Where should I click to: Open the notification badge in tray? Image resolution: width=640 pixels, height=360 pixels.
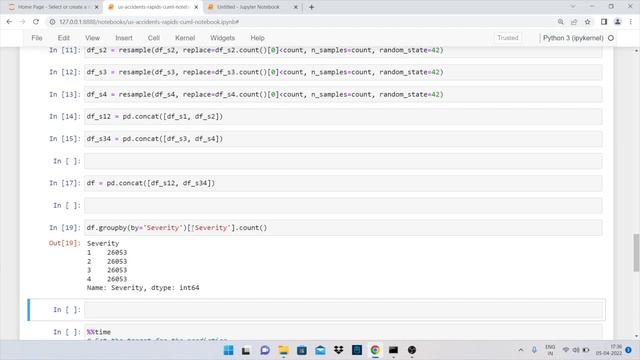point(629,350)
